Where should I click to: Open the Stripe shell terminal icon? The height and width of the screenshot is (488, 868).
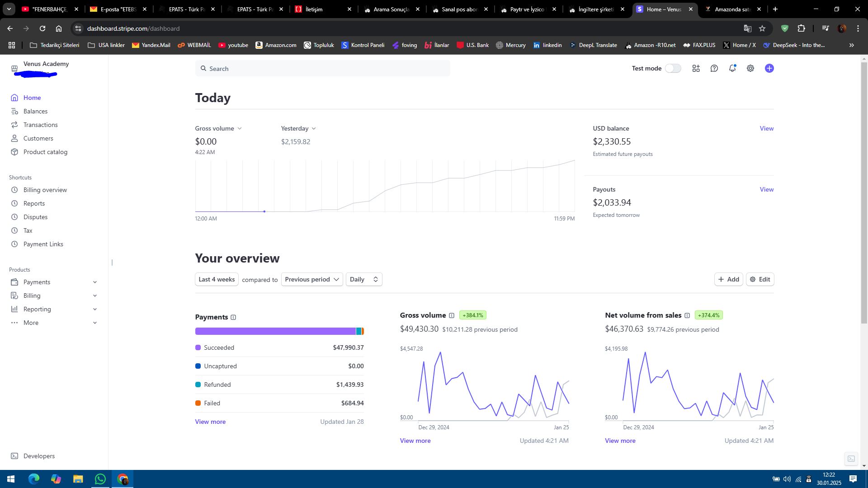(851, 459)
